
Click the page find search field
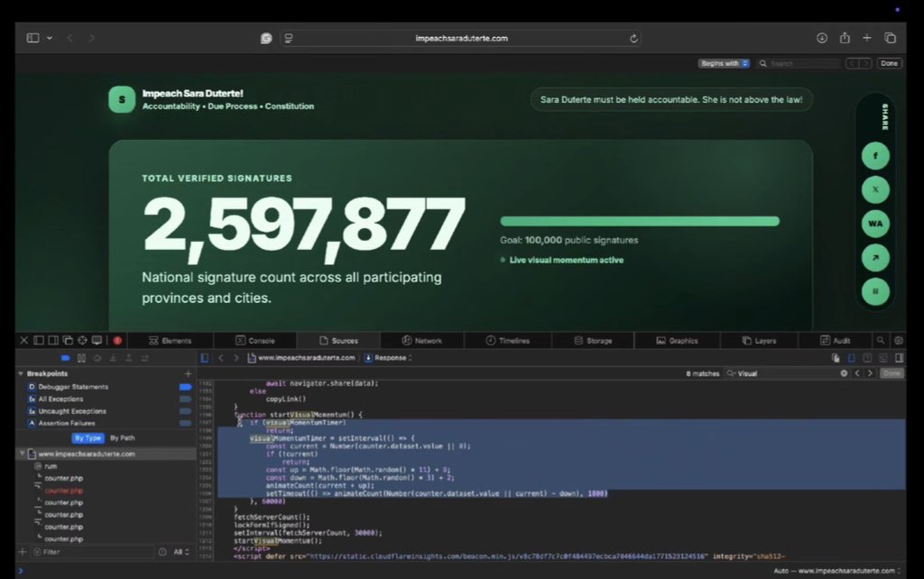click(799, 63)
